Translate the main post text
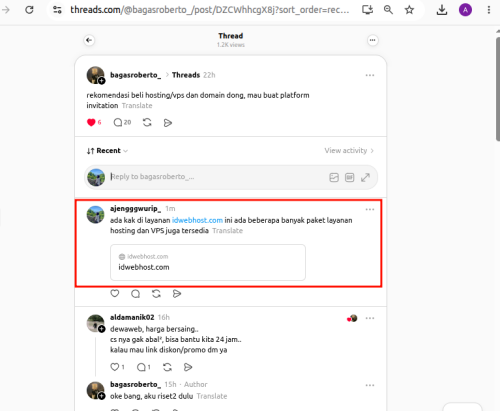The image size is (500, 411). (137, 106)
